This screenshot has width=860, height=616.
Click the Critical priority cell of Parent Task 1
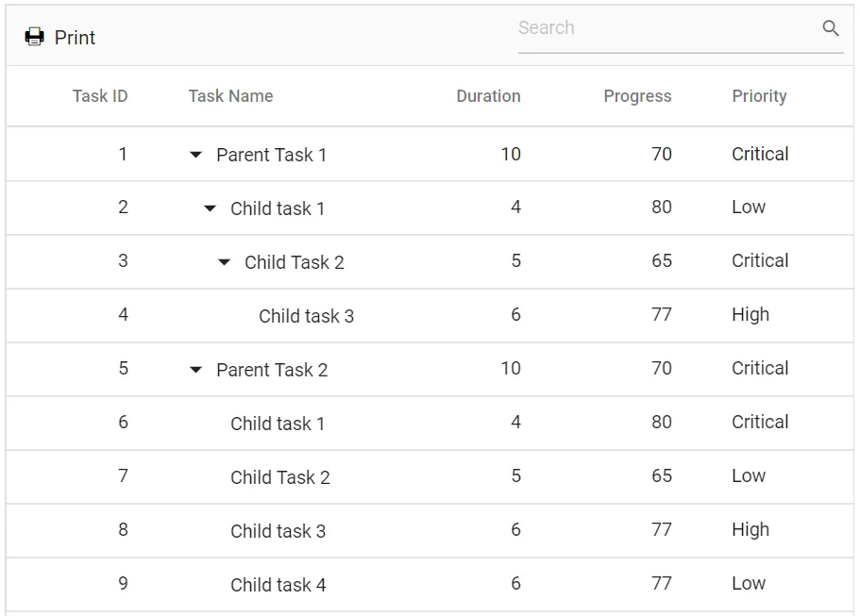click(760, 154)
